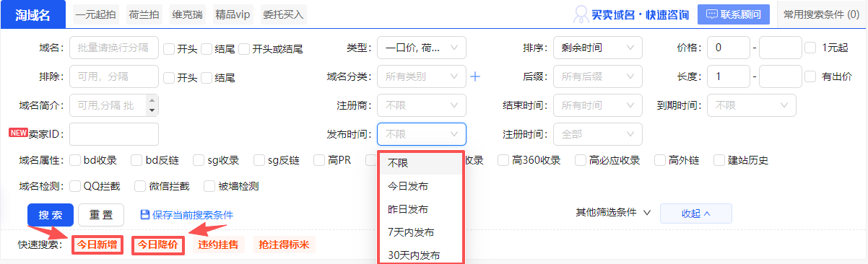Image resolution: width=868 pixels, height=264 pixels.
Task: Select the 委托买入 tab
Action: point(284,14)
